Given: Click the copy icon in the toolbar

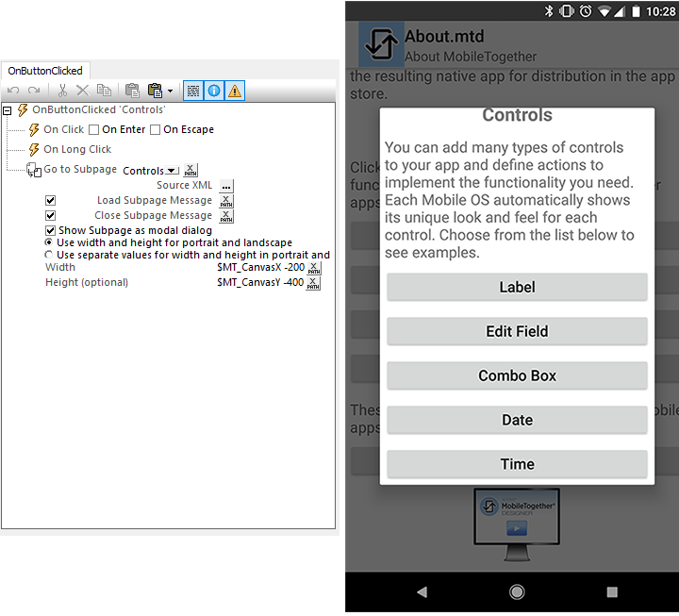Looking at the screenshot, I should point(104,91).
